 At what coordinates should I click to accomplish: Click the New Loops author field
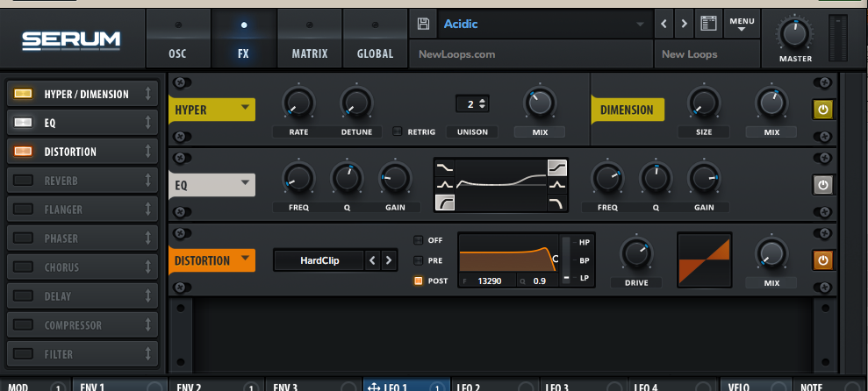(707, 54)
